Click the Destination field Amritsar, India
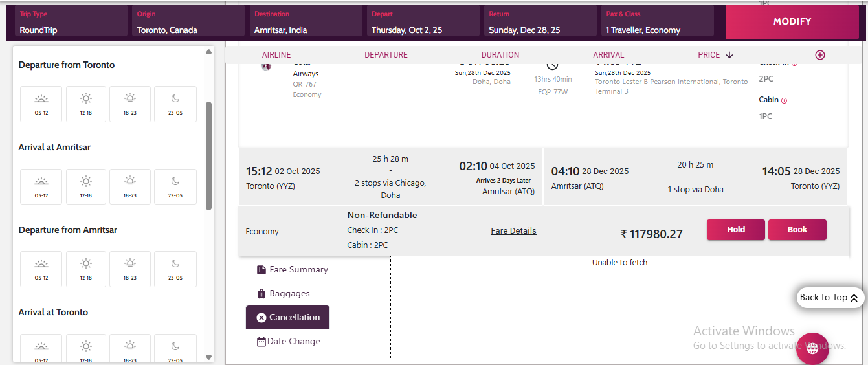Image resolution: width=868 pixels, height=365 pixels. pyautogui.click(x=306, y=22)
